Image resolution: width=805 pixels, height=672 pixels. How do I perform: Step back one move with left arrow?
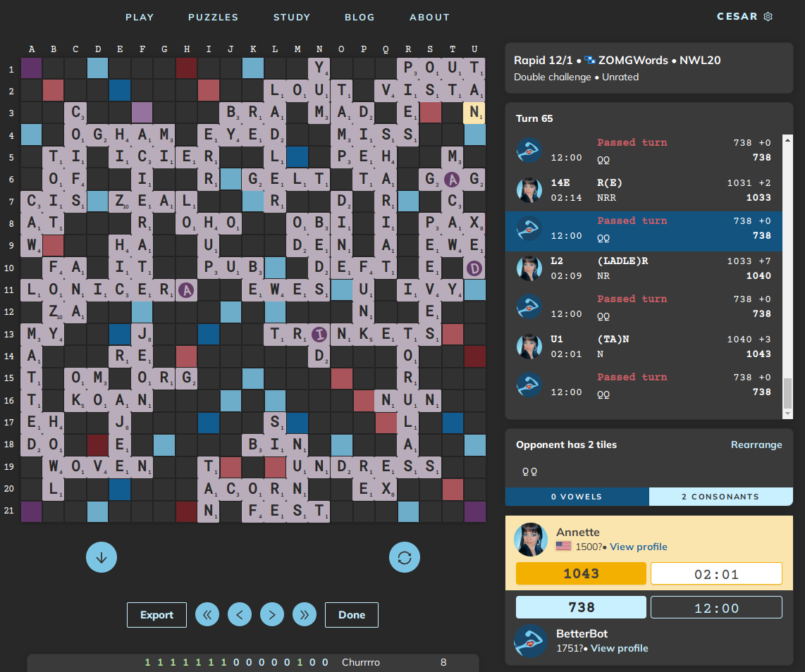click(239, 615)
